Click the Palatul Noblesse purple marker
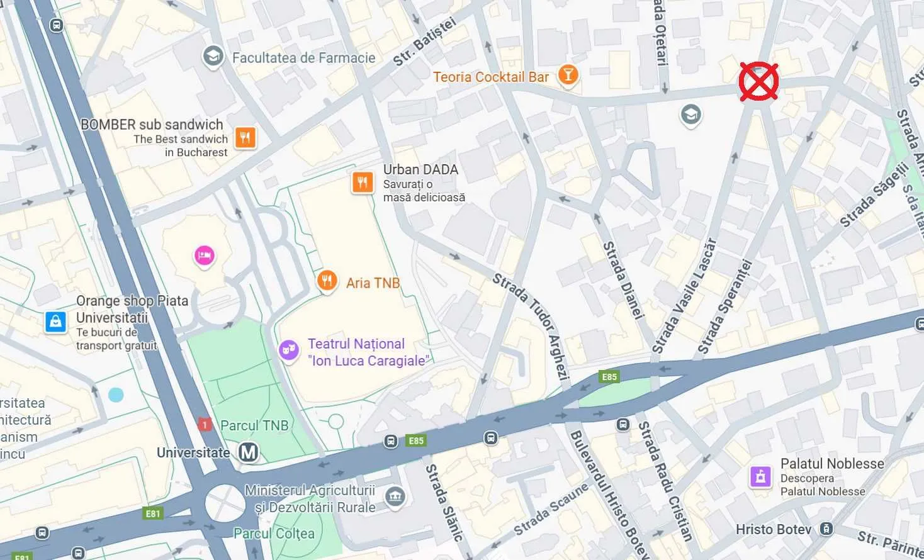Image resolution: width=924 pixels, height=560 pixels. pos(760,476)
